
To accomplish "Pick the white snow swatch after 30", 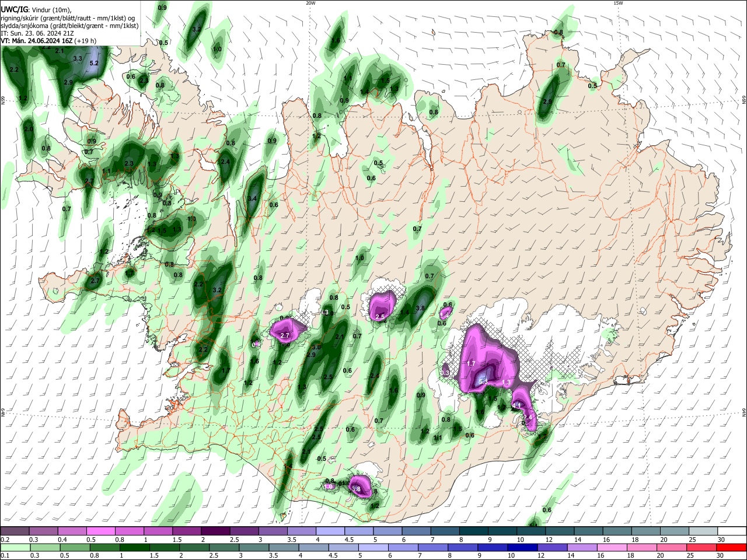I will [x=732, y=531].
